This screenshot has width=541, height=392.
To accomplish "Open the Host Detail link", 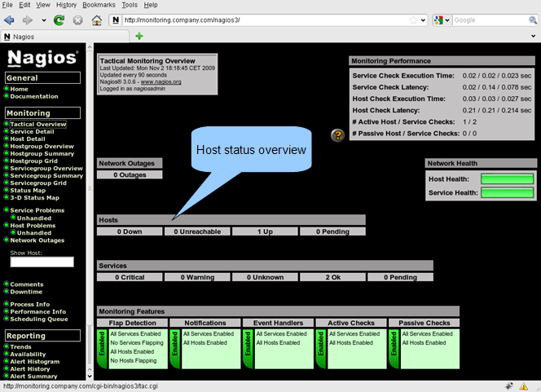I will point(28,139).
